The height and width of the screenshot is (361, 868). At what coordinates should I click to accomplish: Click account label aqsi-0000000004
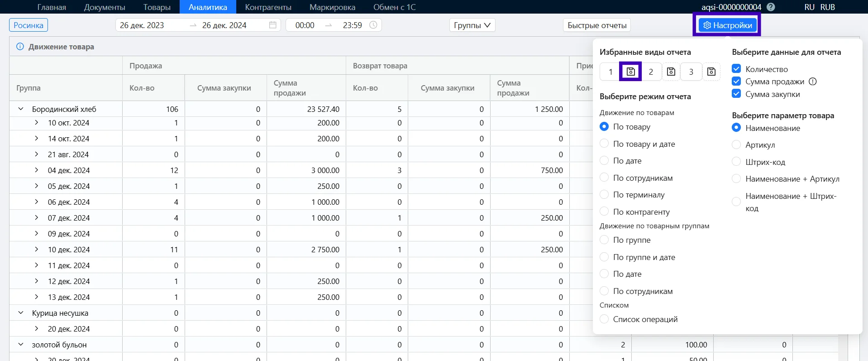click(731, 7)
